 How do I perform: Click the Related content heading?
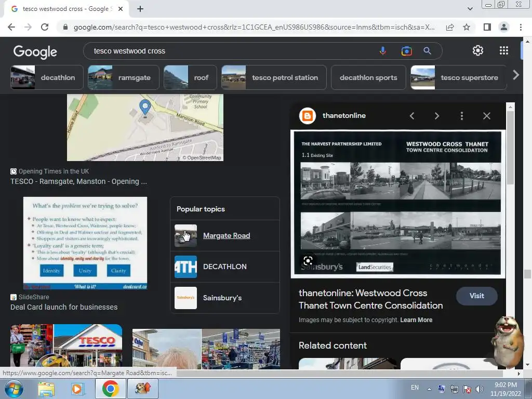332,345
